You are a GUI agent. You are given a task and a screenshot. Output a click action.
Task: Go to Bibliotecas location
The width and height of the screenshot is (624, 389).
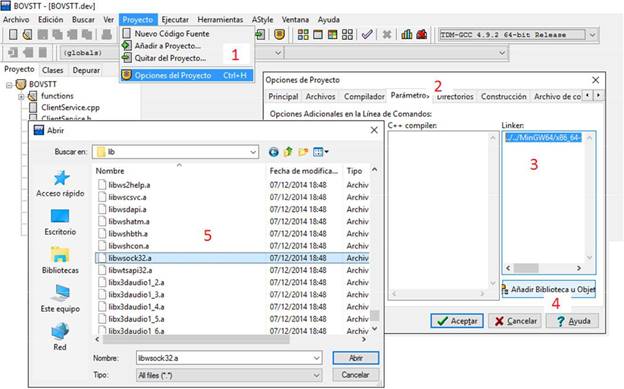[x=60, y=260]
